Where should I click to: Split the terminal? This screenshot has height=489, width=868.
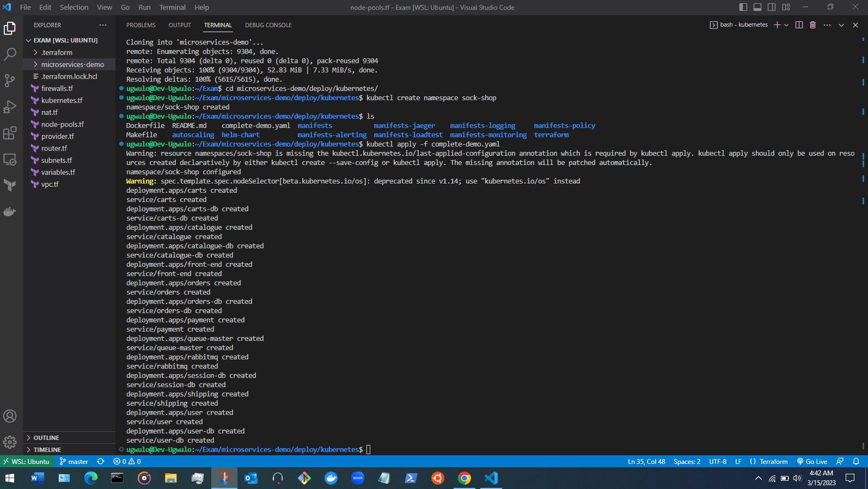(x=799, y=25)
